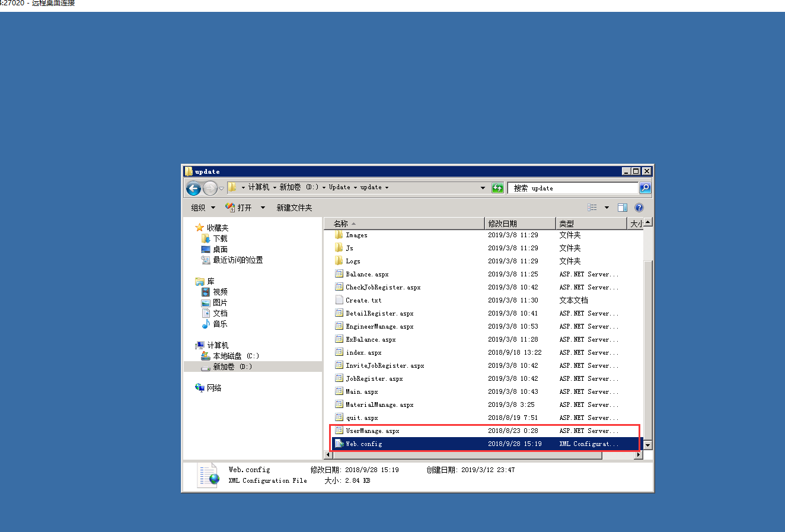Viewport: 785px width, 532px height.
Task: Click the 新建文件夹 button
Action: point(294,208)
